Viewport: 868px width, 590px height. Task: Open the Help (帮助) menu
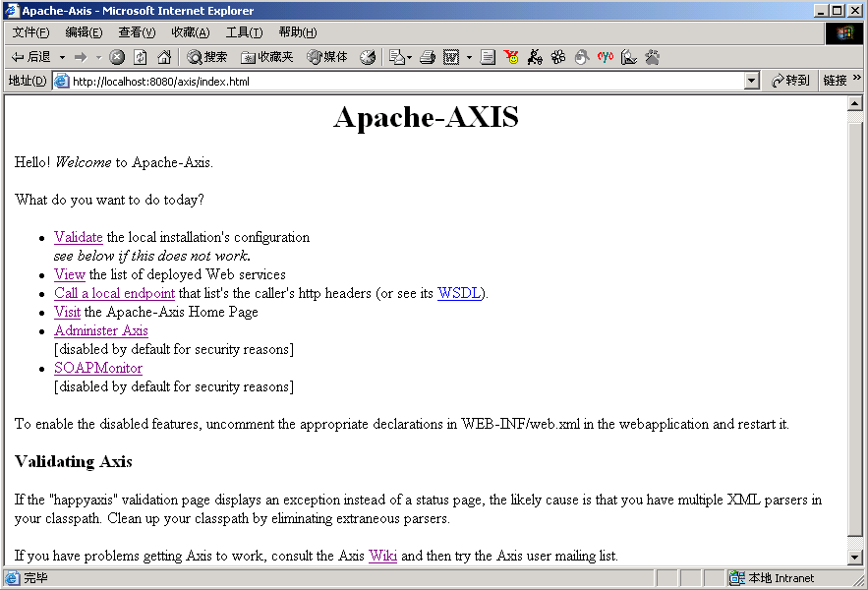(298, 32)
